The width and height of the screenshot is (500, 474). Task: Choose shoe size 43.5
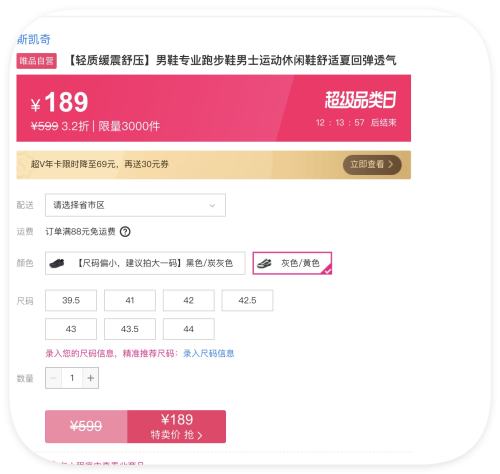tap(130, 329)
